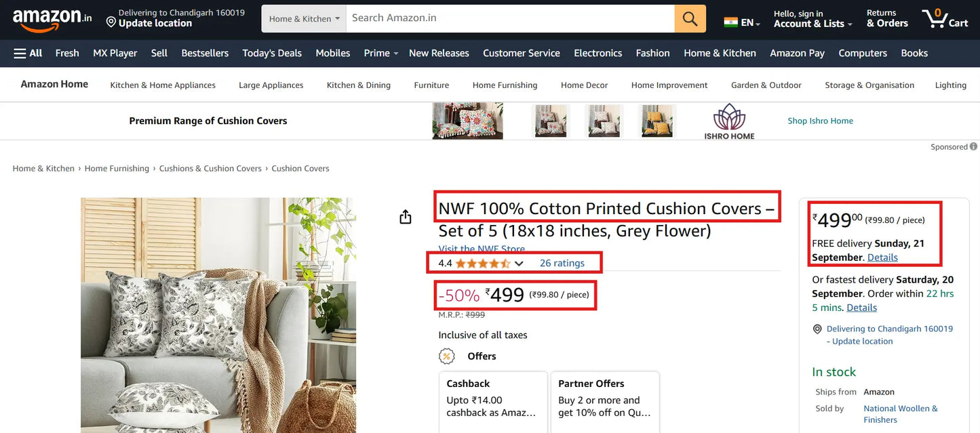This screenshot has width=980, height=433.
Task: Visit the NWF Store link
Action: pyautogui.click(x=482, y=249)
